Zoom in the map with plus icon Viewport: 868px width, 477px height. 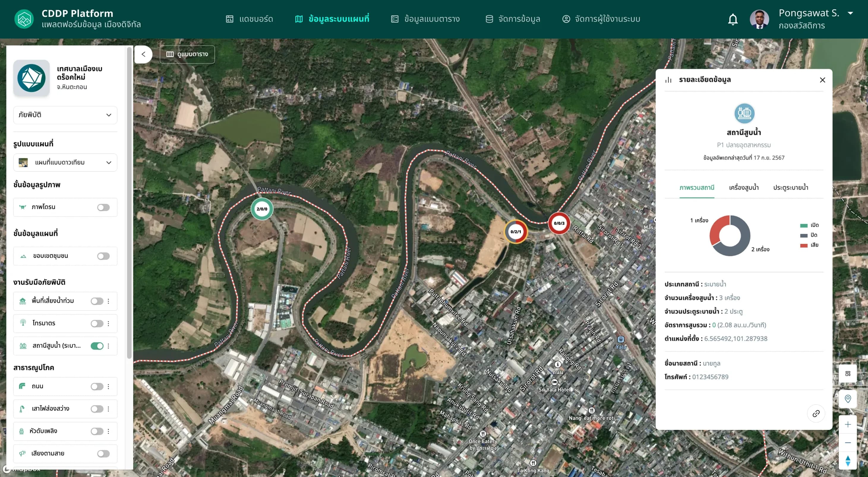pyautogui.click(x=848, y=424)
